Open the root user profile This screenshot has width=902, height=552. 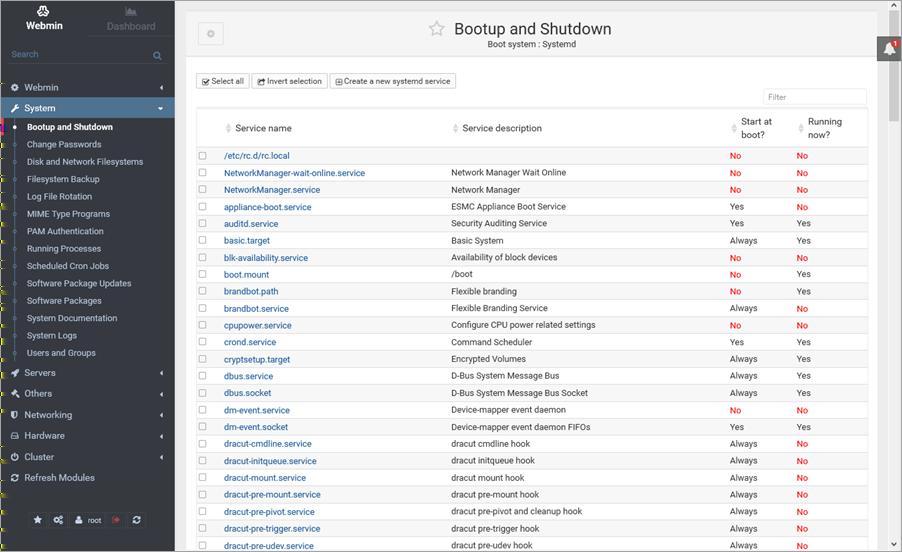(x=88, y=520)
